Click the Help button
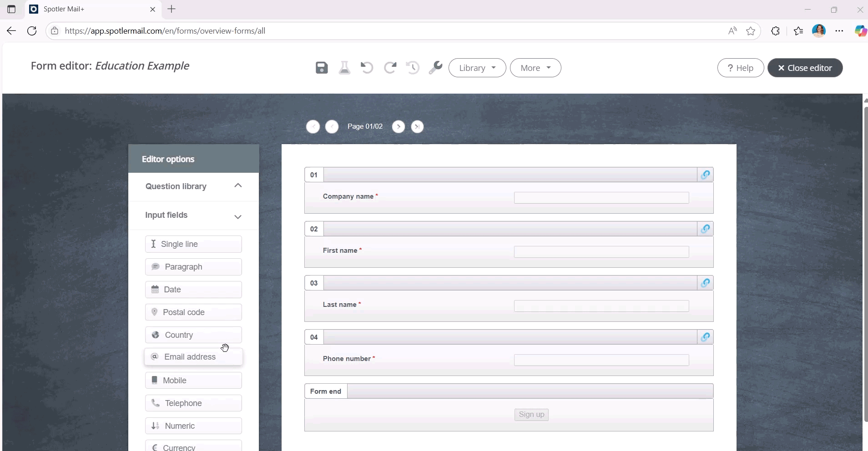 tap(740, 68)
